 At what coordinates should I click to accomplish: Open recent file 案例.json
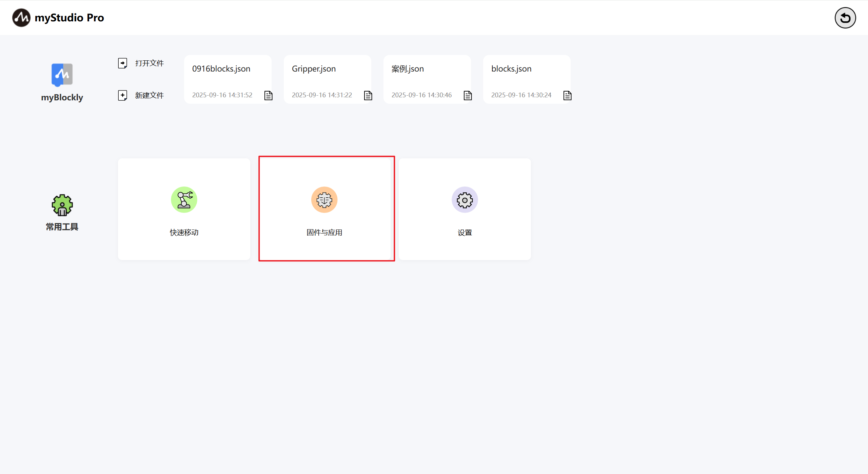tap(408, 69)
